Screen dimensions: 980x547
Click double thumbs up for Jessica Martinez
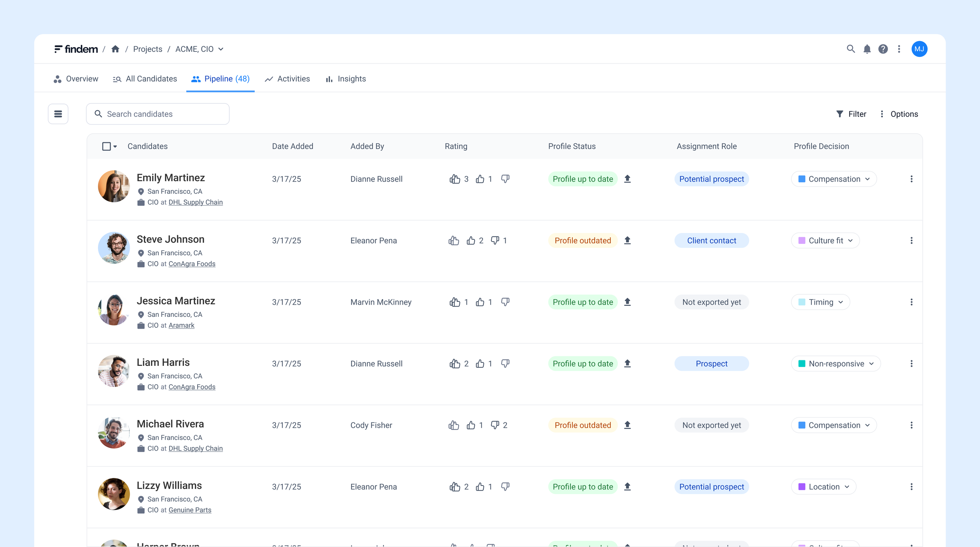click(455, 302)
